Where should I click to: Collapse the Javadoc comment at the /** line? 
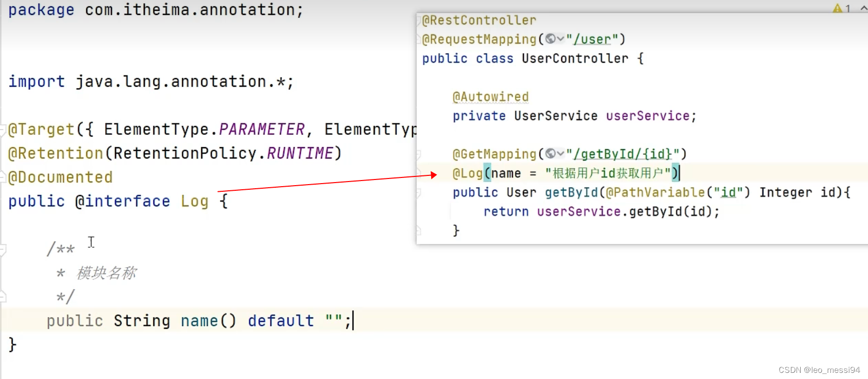click(3, 250)
